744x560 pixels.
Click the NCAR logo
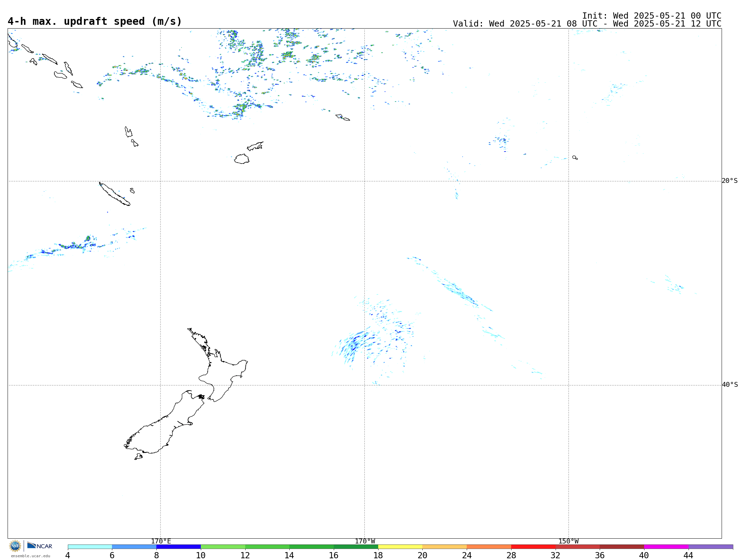coord(40,546)
